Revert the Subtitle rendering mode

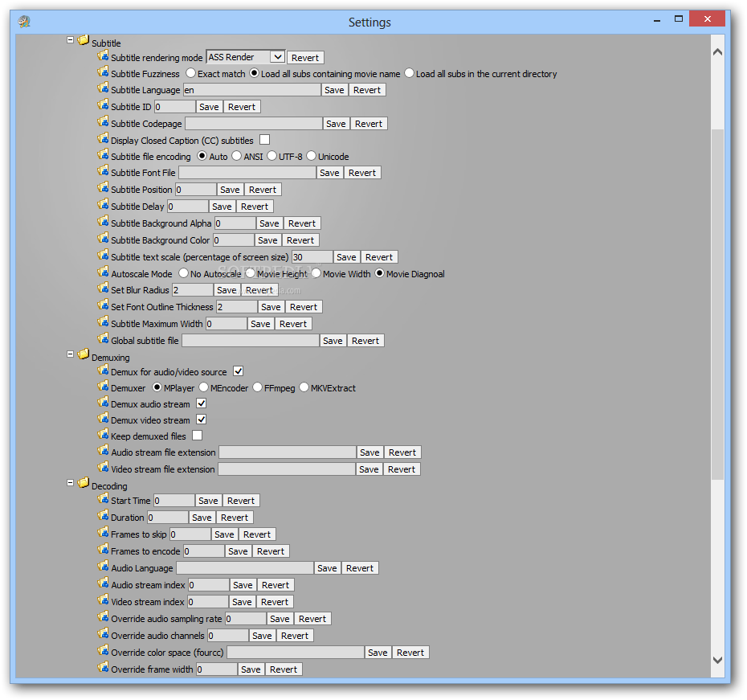pos(305,58)
